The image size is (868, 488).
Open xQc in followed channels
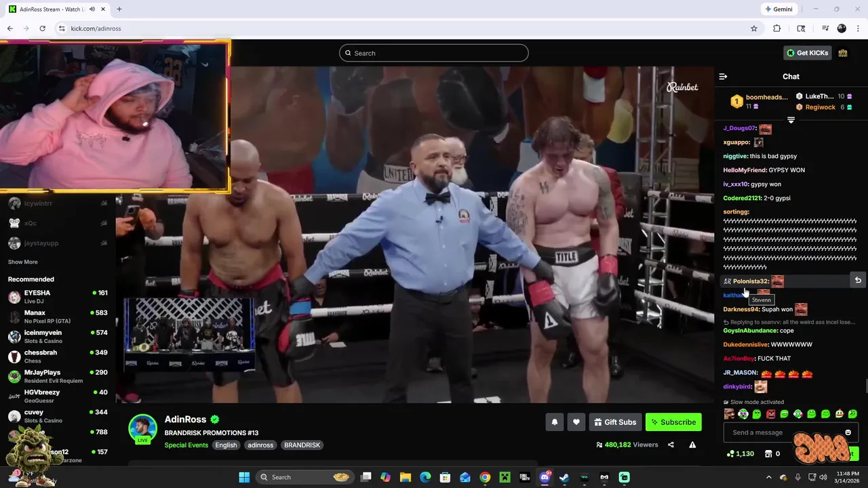[58, 223]
